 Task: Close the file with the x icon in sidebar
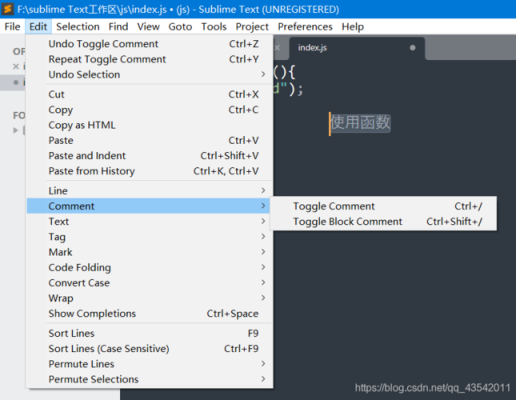pyautogui.click(x=16, y=66)
